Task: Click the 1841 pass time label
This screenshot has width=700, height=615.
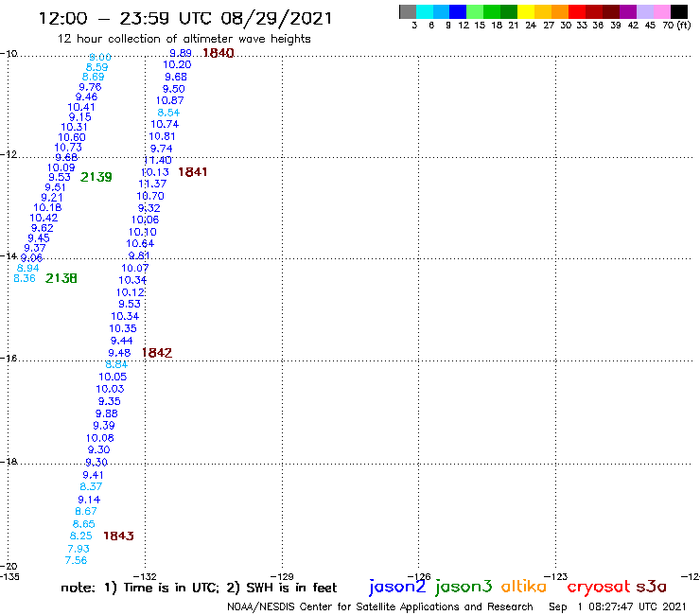Action: tap(192, 172)
